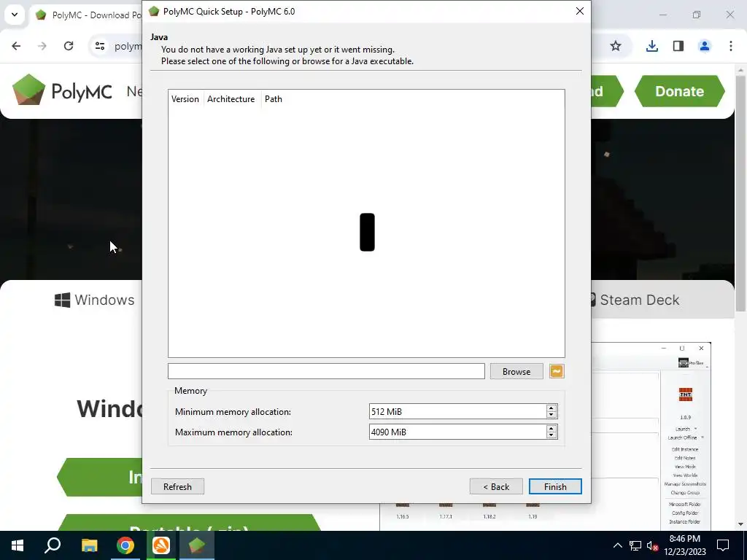Close the PolyMC Quick Setup dialog
This screenshot has height=560, width=747.
(x=579, y=11)
